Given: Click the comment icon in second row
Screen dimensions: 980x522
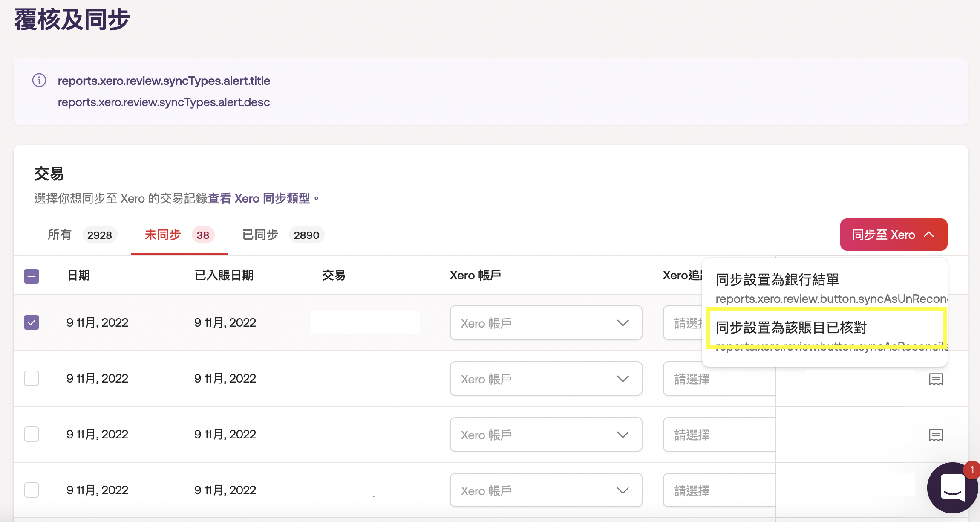Looking at the screenshot, I should click(936, 379).
